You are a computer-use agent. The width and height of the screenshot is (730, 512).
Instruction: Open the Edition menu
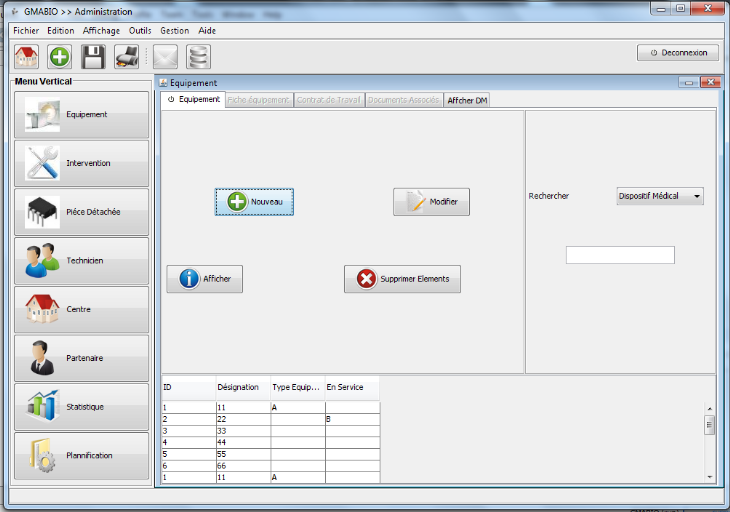pyautogui.click(x=61, y=31)
